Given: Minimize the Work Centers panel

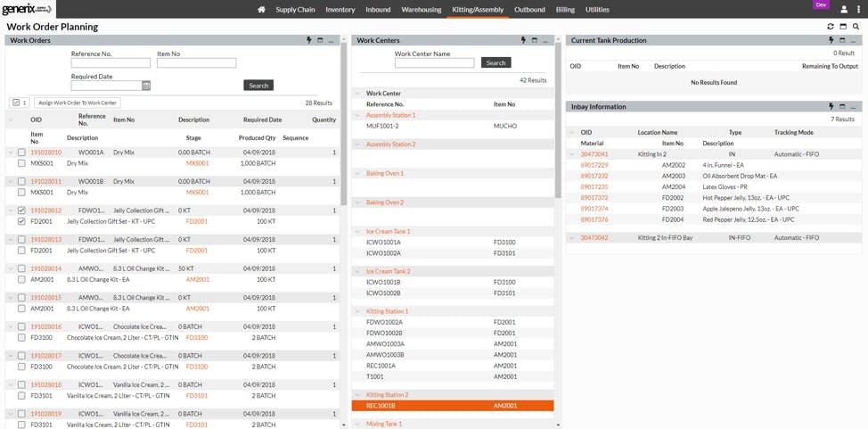Looking at the screenshot, I should click(x=545, y=41).
